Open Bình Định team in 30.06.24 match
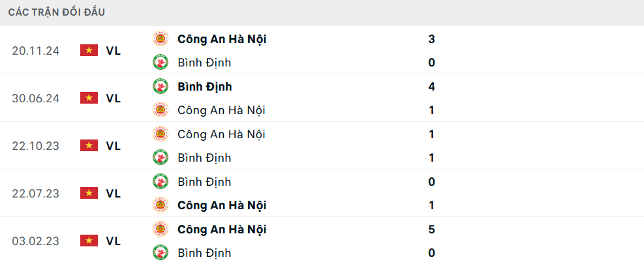Viewport: 644px width, 264px height. [204, 87]
